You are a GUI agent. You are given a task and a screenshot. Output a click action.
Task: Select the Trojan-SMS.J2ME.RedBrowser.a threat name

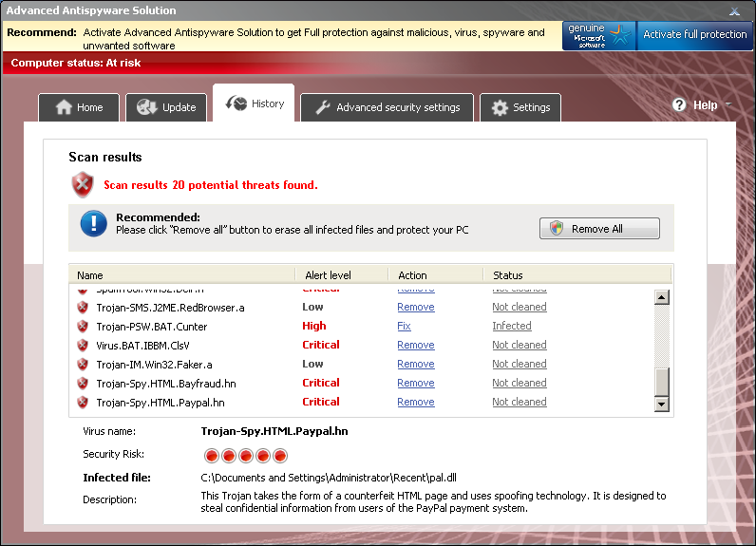point(170,308)
